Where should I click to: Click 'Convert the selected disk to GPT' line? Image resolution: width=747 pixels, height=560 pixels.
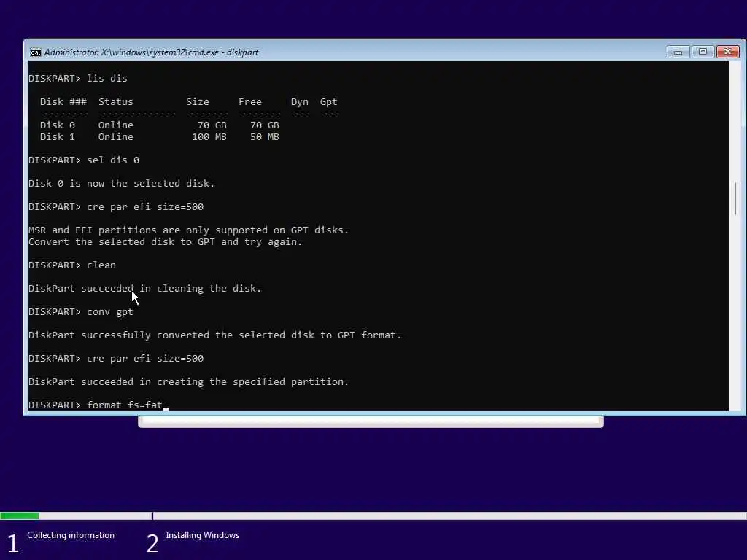(166, 242)
